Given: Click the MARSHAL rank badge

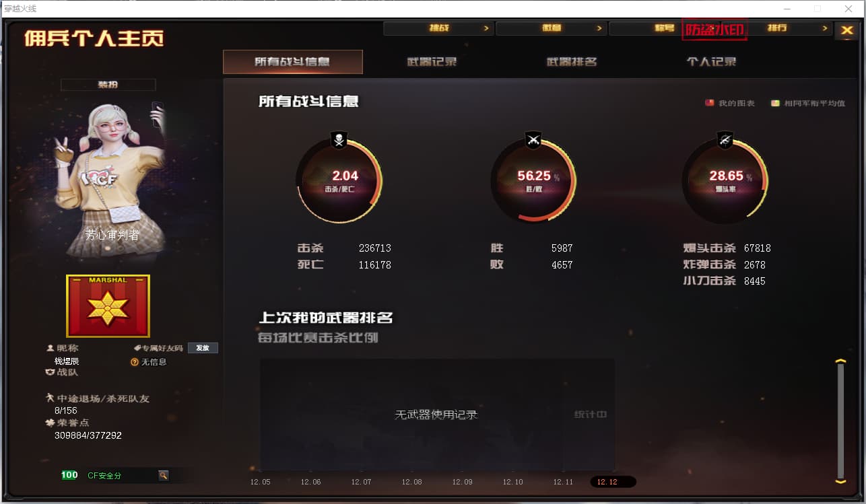Looking at the screenshot, I should click(x=108, y=305).
